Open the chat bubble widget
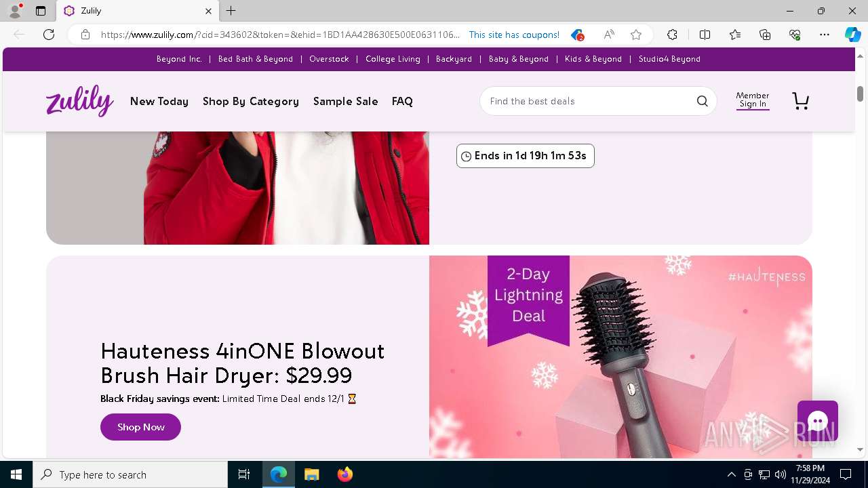This screenshot has width=868, height=488. [817, 421]
